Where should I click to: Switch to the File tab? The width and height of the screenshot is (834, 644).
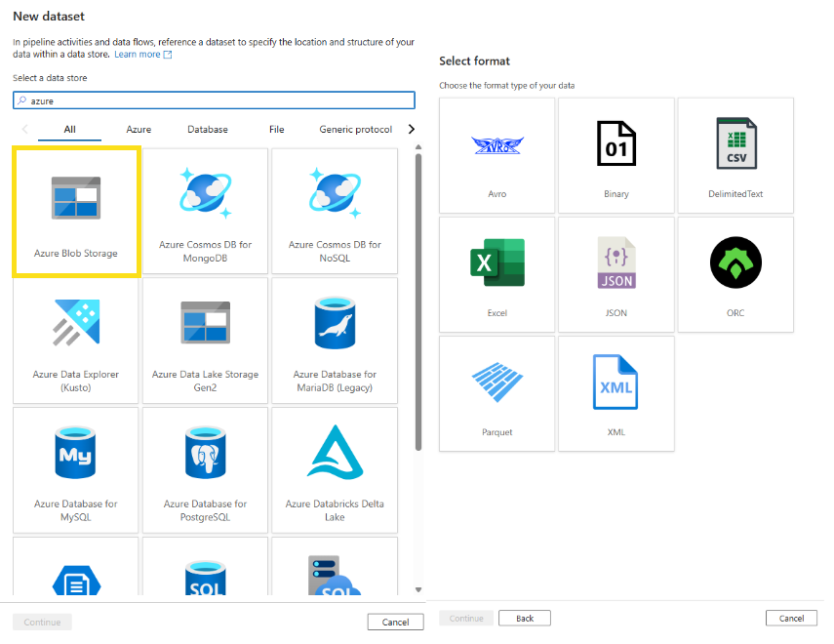pos(277,130)
